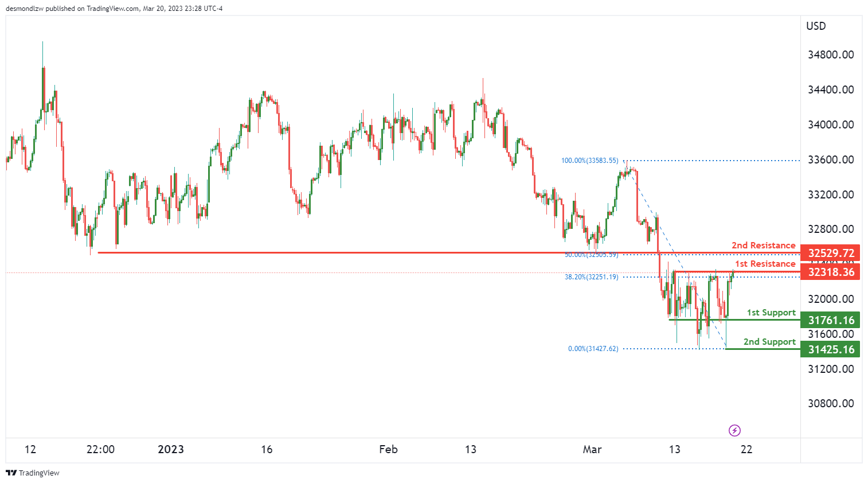Click the green 31761.16 price tag

click(x=831, y=320)
